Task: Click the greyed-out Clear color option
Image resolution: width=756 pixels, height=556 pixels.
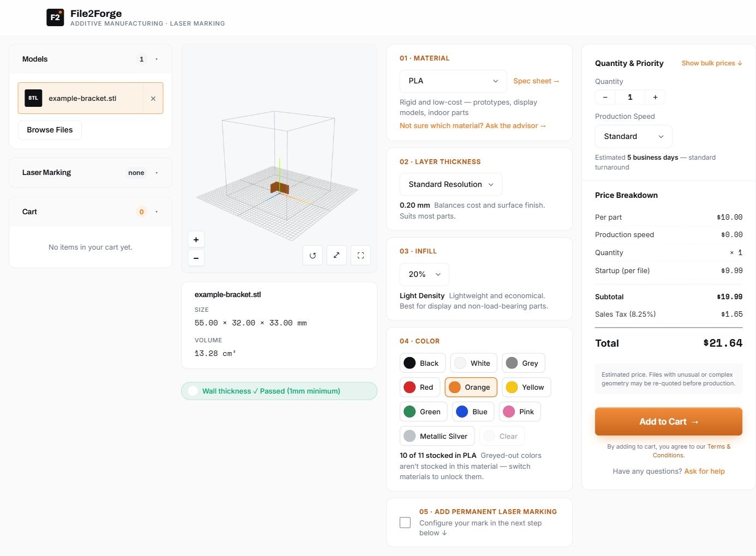Action: (502, 437)
